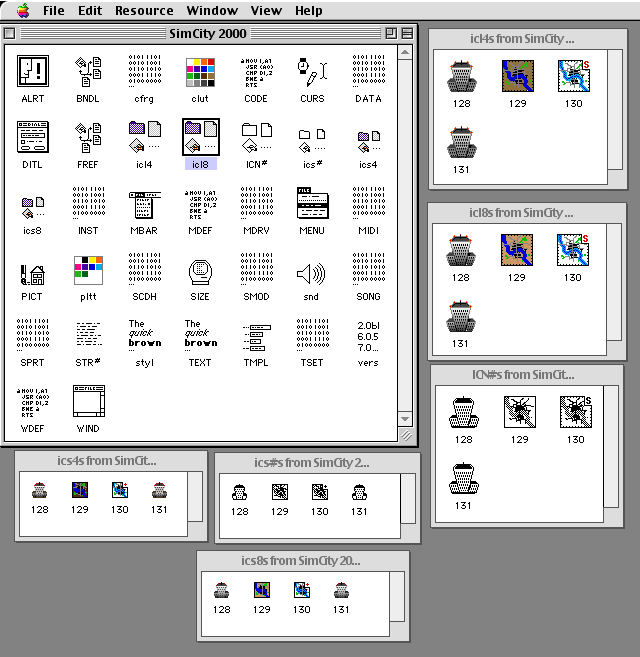Select the icl4 icon resource type

pos(145,137)
